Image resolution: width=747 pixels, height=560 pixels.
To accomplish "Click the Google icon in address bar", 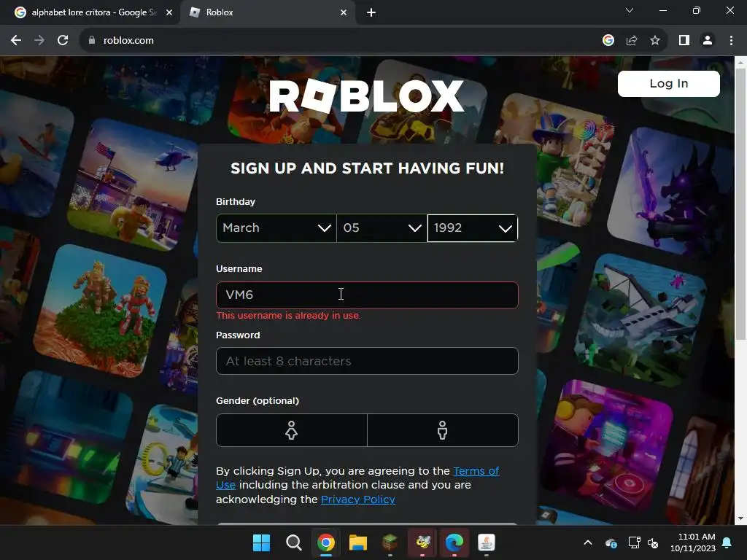I will tap(608, 41).
